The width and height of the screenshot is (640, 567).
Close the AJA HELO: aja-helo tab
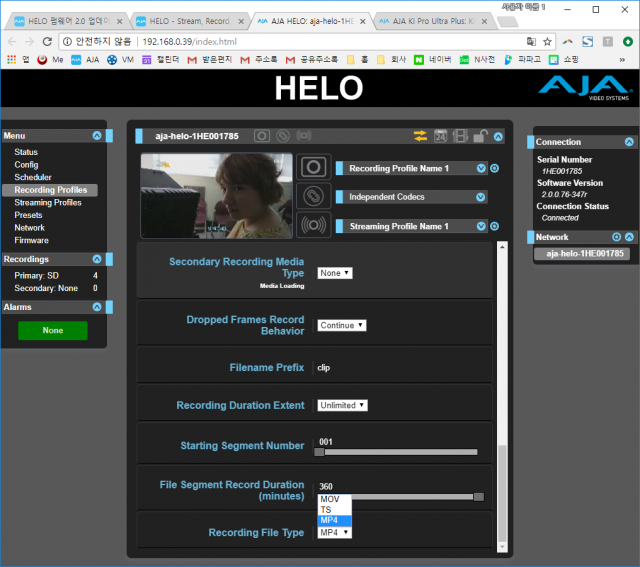click(x=362, y=22)
